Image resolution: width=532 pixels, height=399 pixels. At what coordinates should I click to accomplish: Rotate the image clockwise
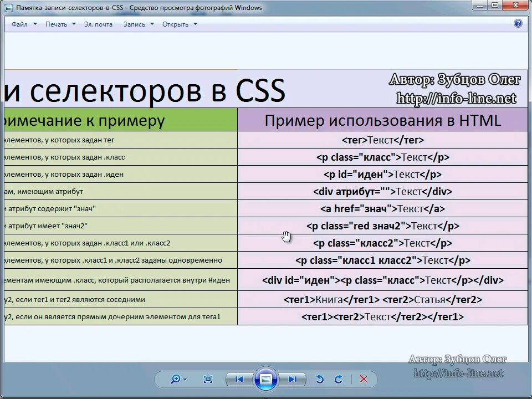pos(338,379)
